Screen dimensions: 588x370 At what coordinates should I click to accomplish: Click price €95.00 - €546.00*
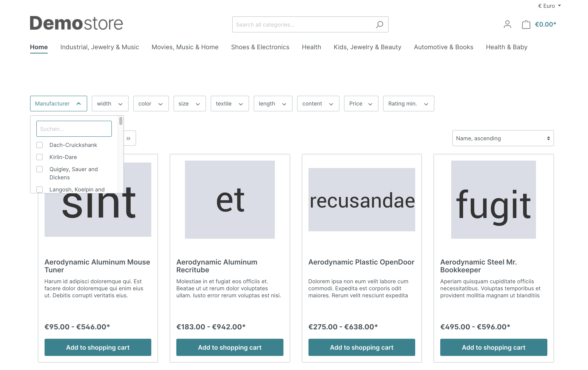pos(77,327)
